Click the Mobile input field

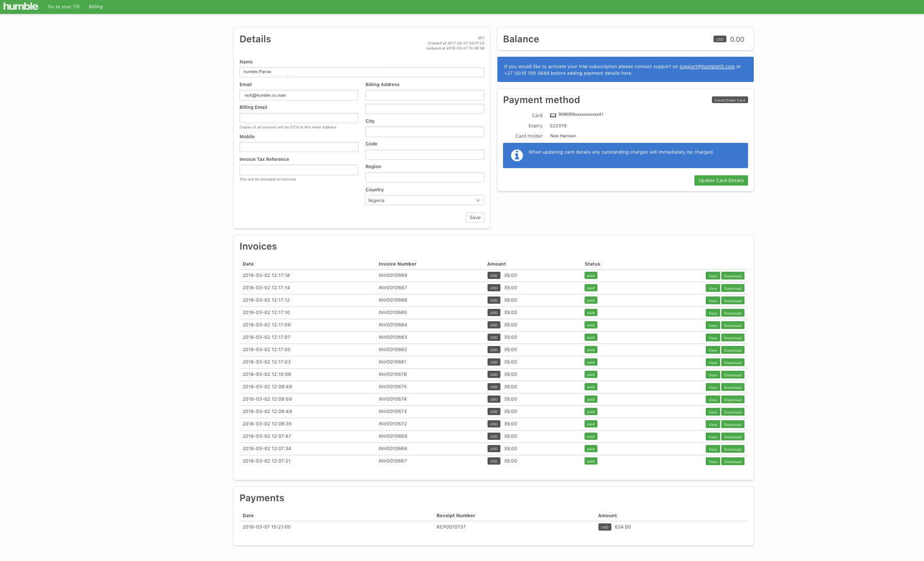(298, 147)
